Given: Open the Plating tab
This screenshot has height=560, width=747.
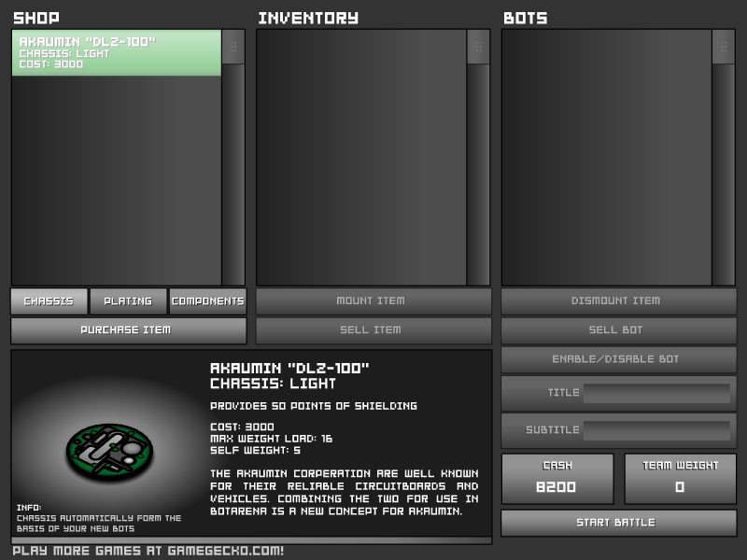Looking at the screenshot, I should point(128,301).
